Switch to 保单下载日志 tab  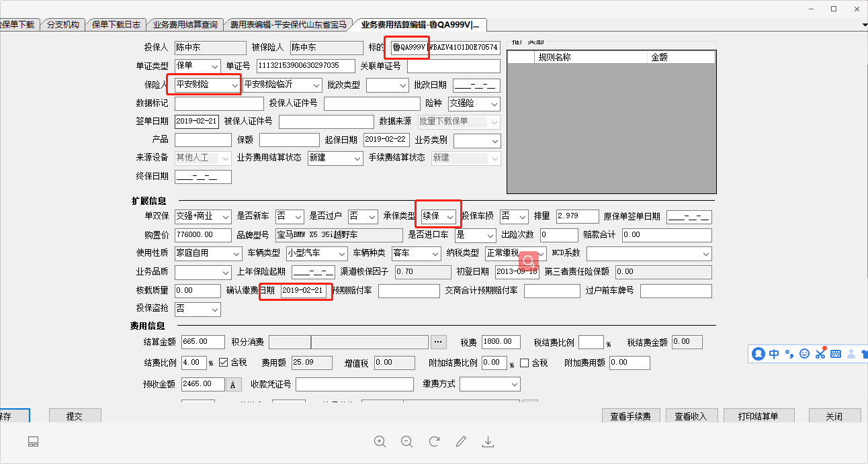[x=116, y=24]
